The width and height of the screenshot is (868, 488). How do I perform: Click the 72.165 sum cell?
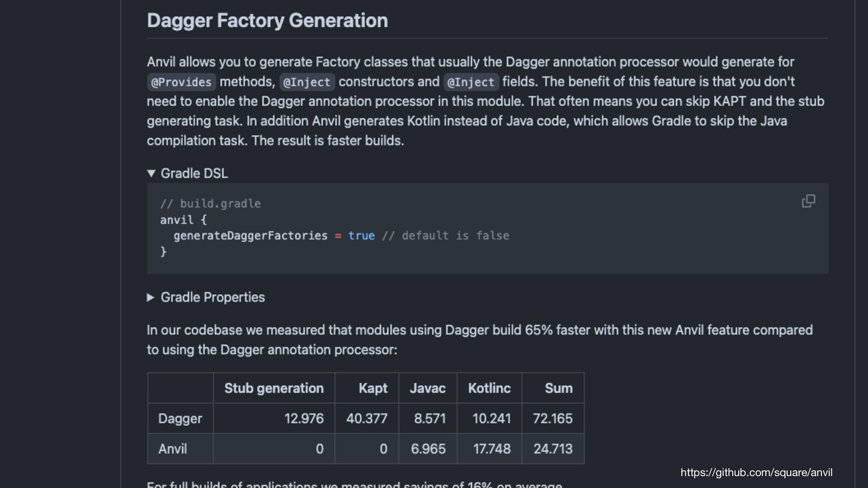point(552,419)
